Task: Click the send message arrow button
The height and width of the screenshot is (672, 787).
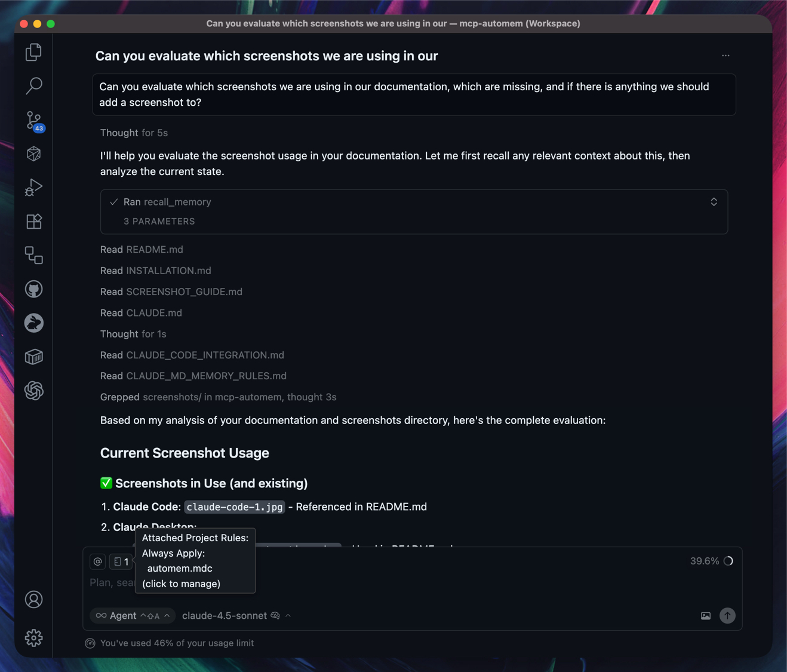Action: click(727, 616)
